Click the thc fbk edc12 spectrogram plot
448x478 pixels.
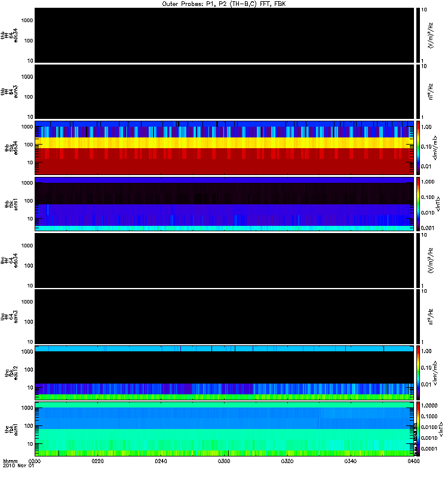(x=225, y=373)
